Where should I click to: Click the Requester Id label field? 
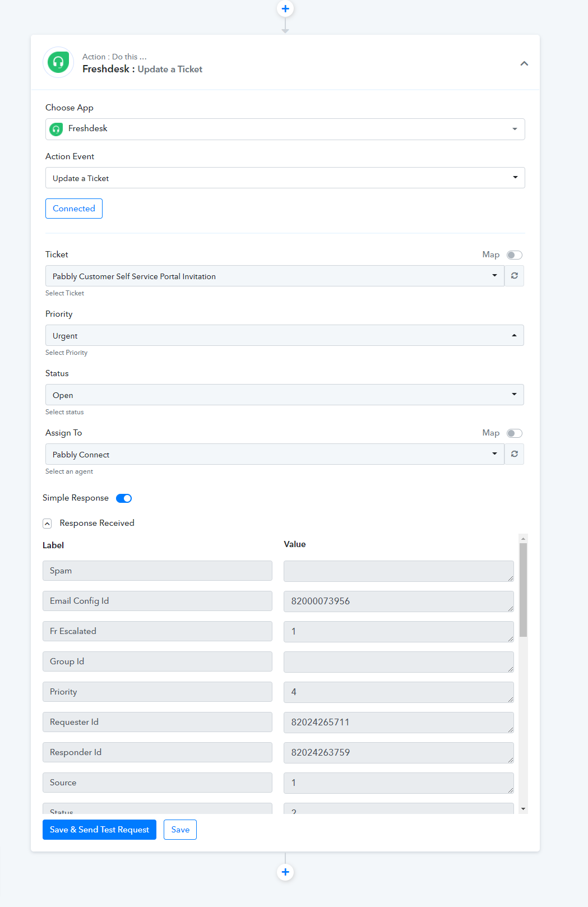(158, 722)
